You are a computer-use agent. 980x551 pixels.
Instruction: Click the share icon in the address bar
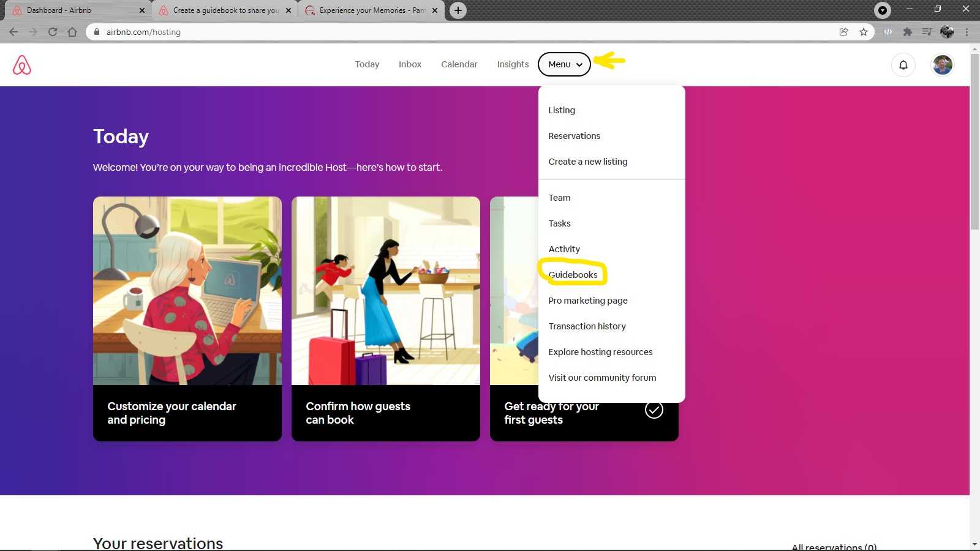843,32
